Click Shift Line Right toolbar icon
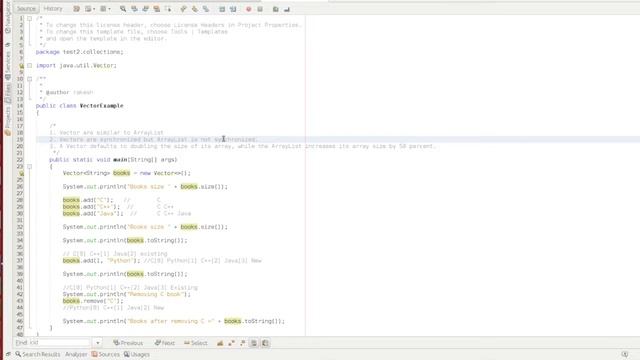The height and width of the screenshot is (360, 640). (x=233, y=9)
